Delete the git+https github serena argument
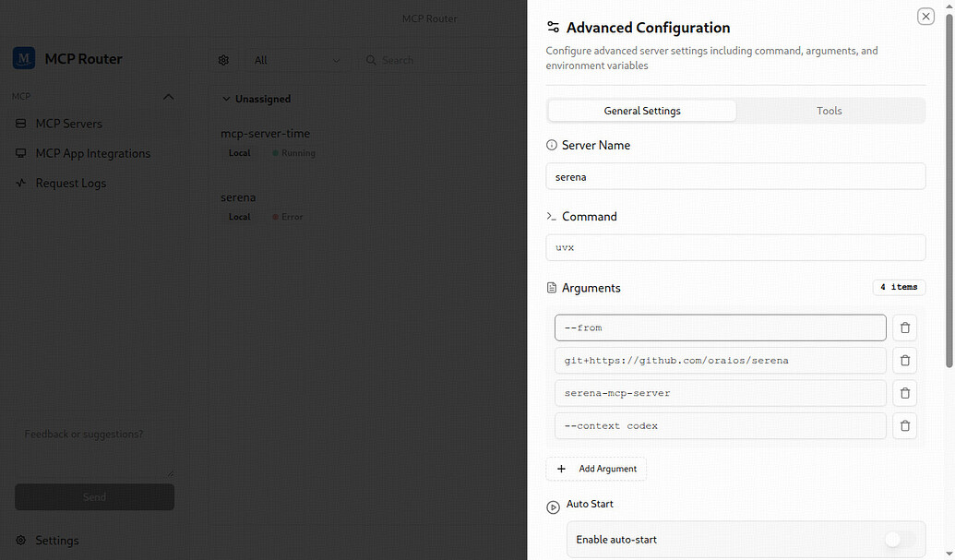This screenshot has width=955, height=560. [904, 361]
